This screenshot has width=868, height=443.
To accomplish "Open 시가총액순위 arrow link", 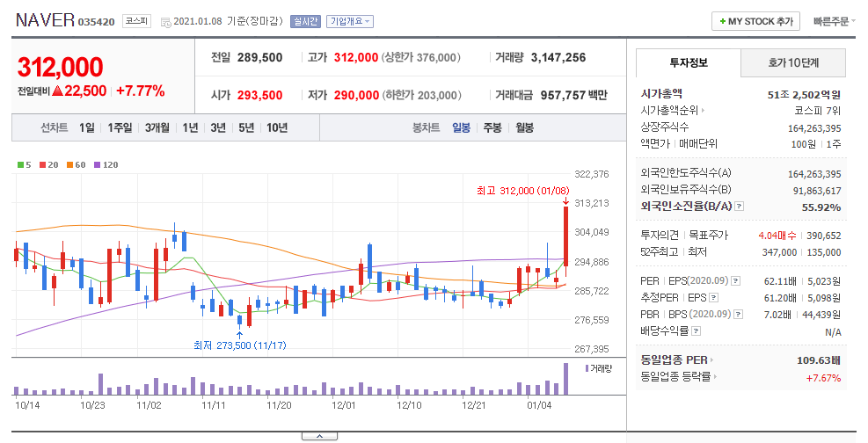I will 703,111.
